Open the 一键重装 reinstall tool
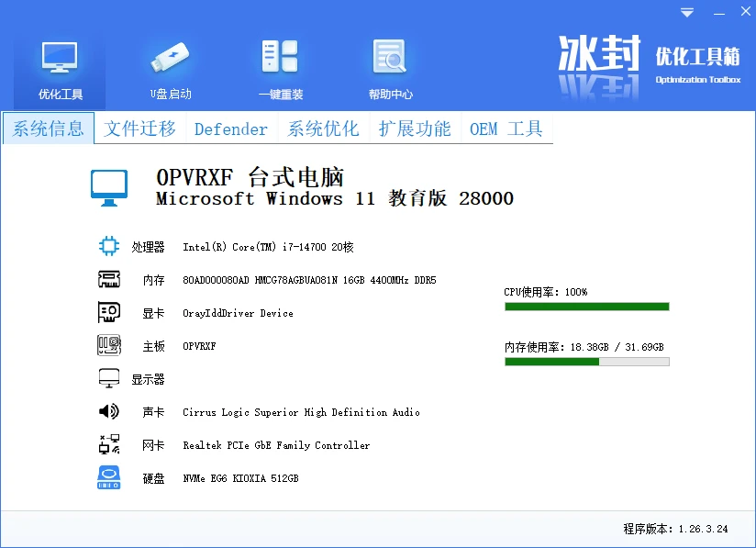Screen dimensions: 756x548 280,71
